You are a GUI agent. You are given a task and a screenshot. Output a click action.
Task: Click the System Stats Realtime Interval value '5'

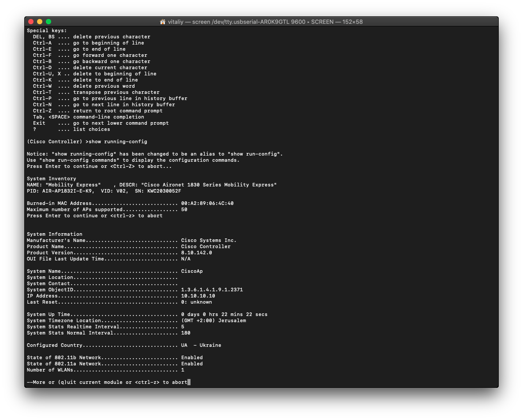(183, 327)
